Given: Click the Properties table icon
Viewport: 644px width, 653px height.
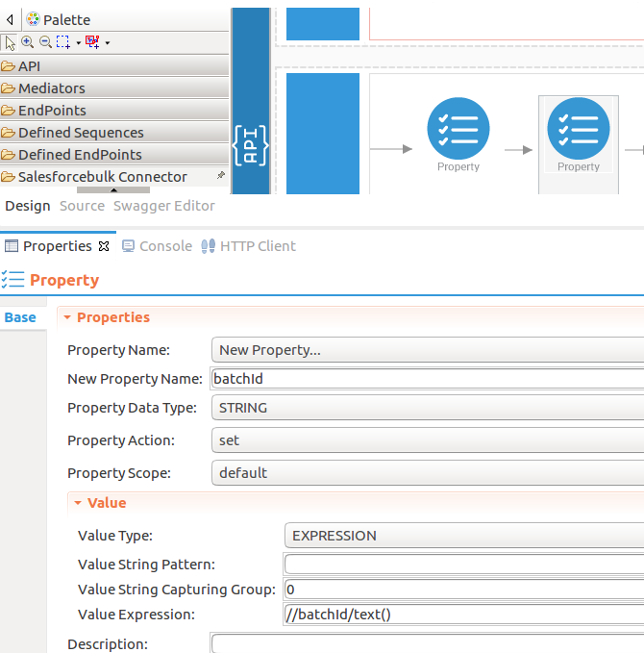Looking at the screenshot, I should pos(12,246).
